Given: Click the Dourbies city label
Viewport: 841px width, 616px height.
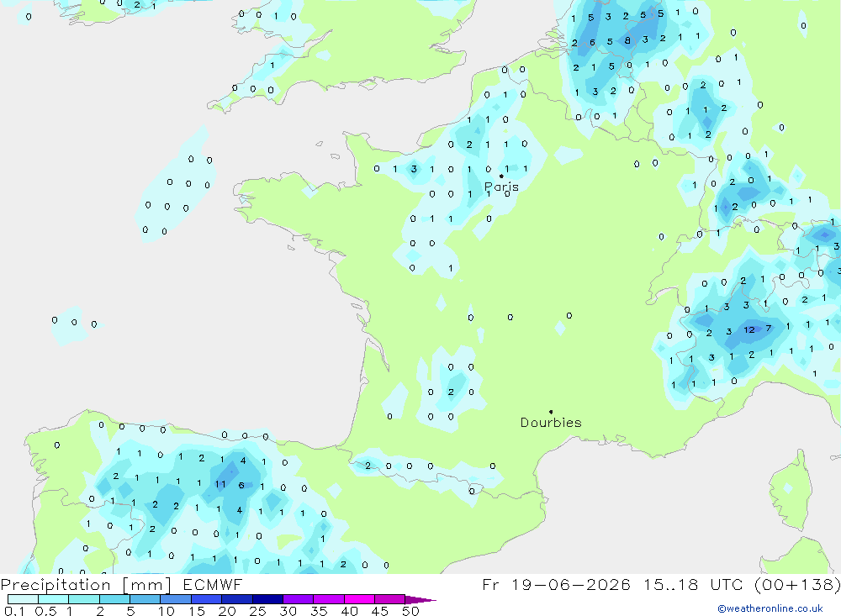Looking at the screenshot, I should (x=551, y=423).
